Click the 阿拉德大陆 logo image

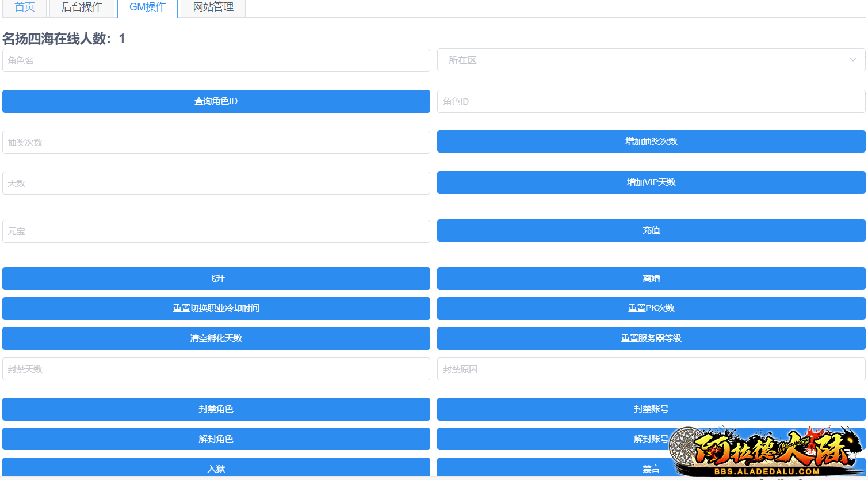(768, 452)
